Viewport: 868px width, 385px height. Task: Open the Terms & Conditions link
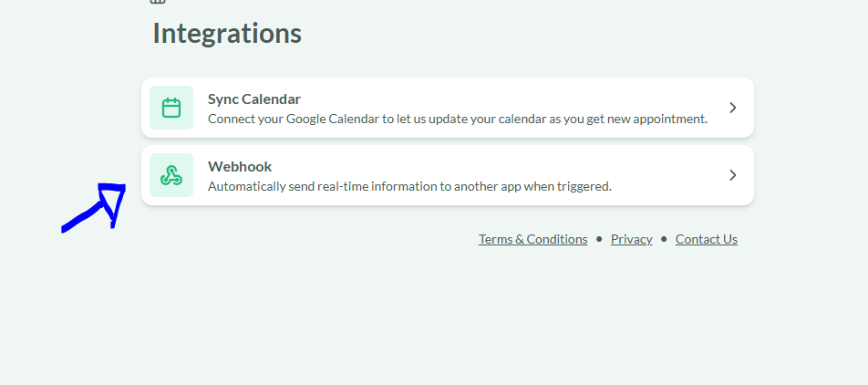click(532, 239)
